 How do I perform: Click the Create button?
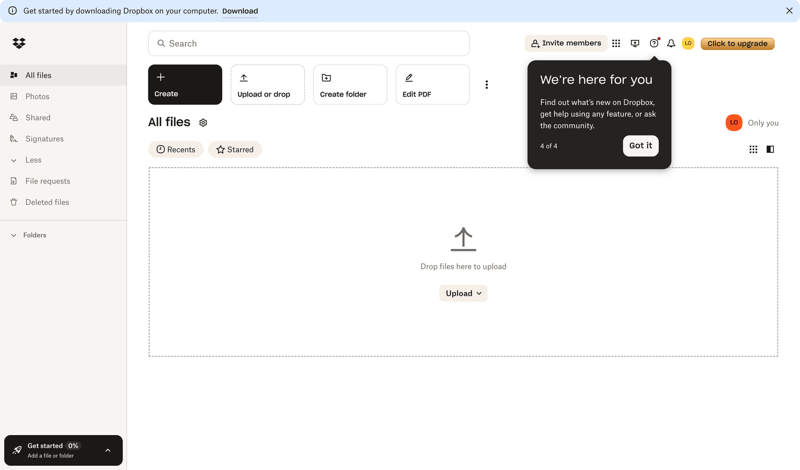coord(185,85)
